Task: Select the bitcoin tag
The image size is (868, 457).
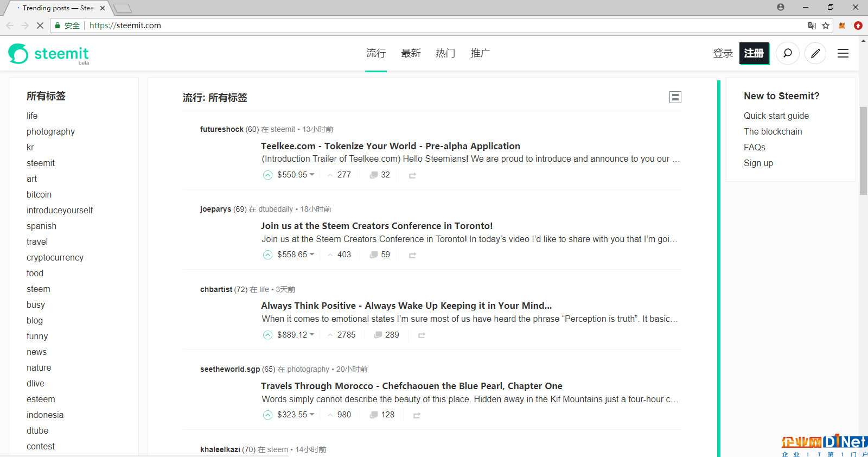Action: pos(39,194)
